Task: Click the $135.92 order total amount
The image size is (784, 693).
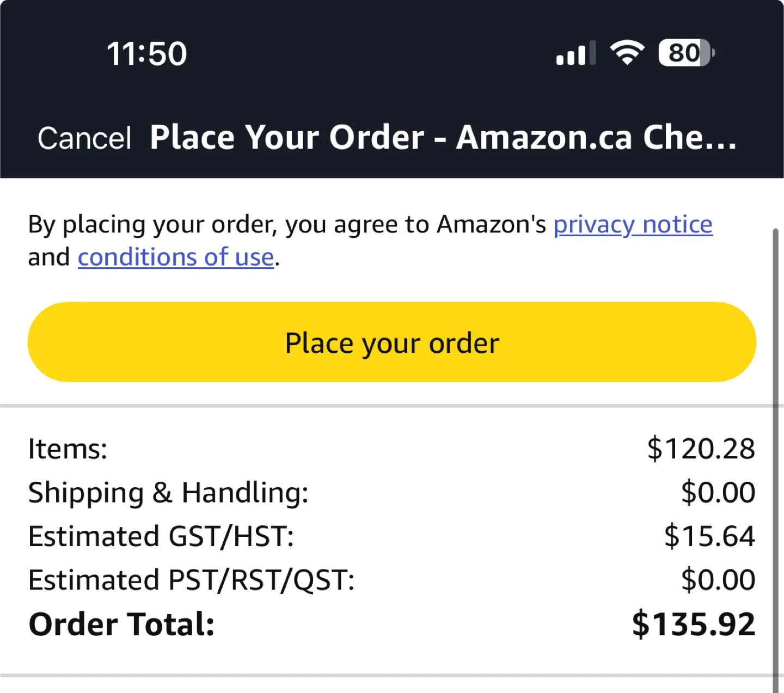Action: (693, 624)
